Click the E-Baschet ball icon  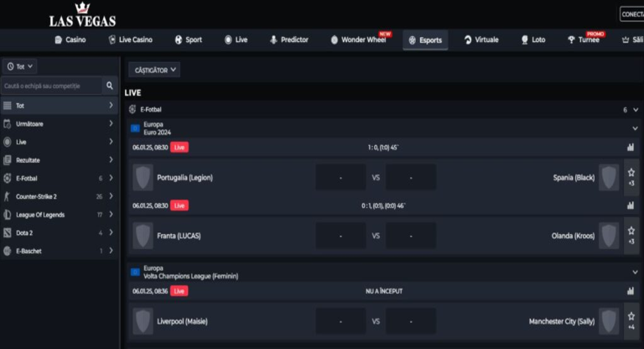click(7, 251)
